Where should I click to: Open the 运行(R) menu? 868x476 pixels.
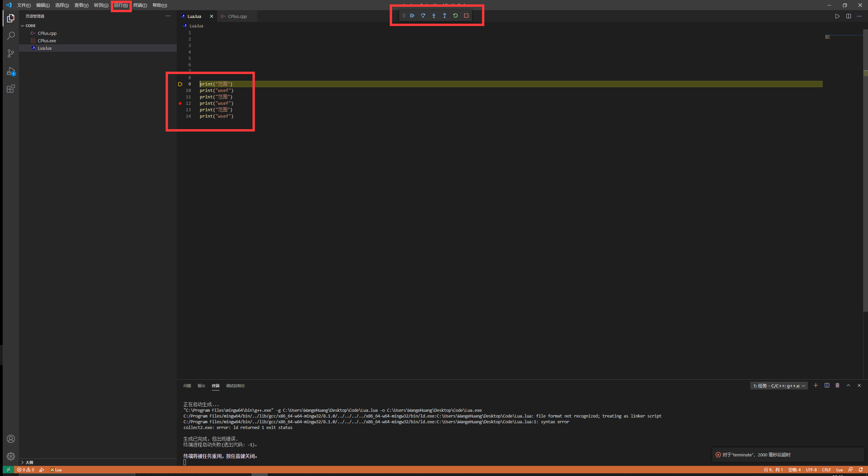pyautogui.click(x=121, y=5)
